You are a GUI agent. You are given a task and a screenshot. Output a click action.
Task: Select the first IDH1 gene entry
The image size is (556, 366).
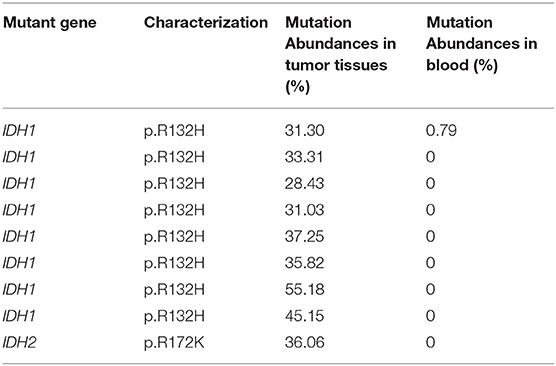pos(19,131)
